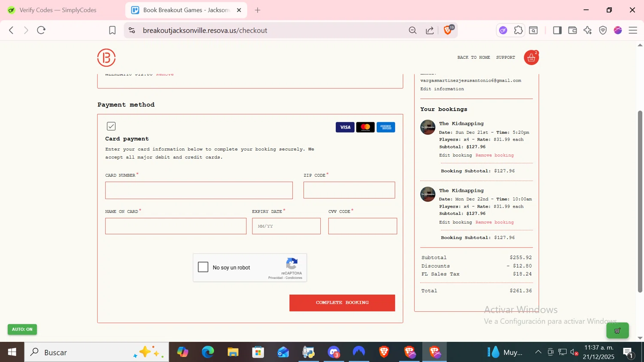
Task: Open Brave Shields lion icon
Action: (448, 30)
